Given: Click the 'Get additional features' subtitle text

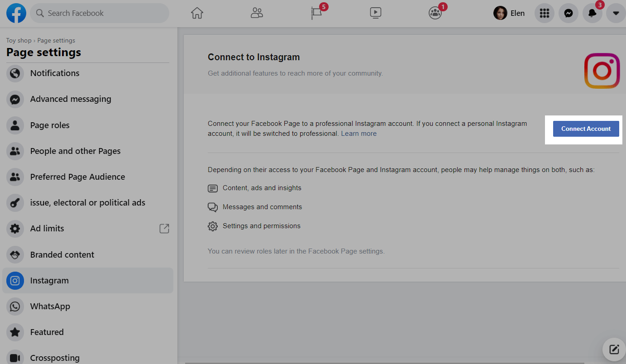Looking at the screenshot, I should (x=295, y=73).
